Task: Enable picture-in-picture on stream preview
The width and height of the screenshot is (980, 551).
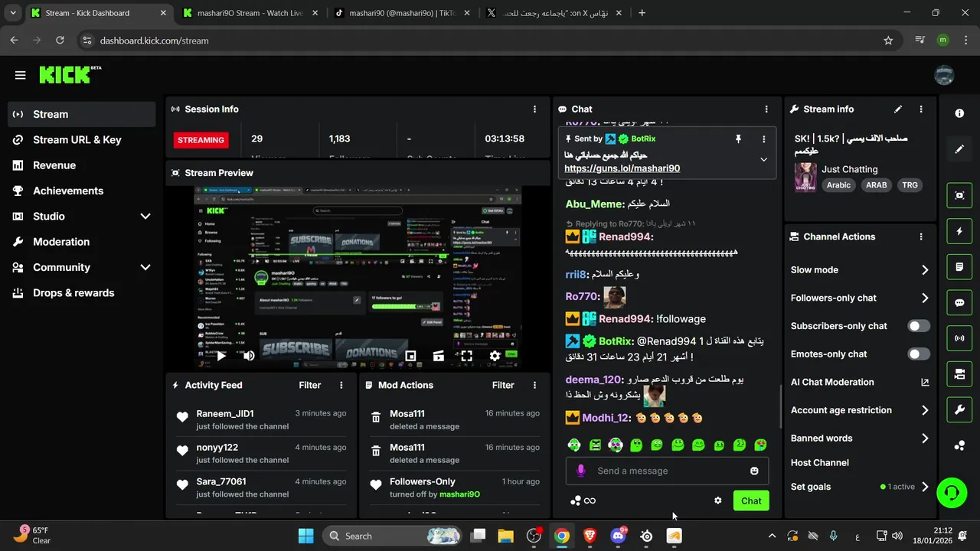Action: coord(410,356)
